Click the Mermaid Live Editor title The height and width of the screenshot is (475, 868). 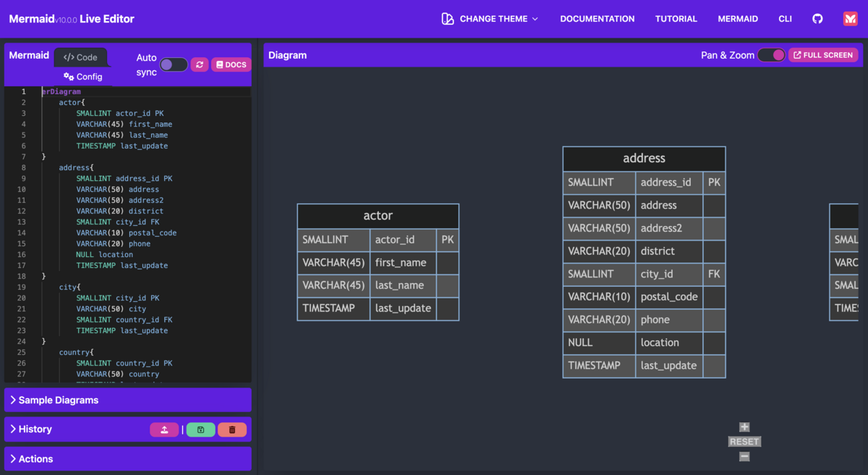(72, 19)
